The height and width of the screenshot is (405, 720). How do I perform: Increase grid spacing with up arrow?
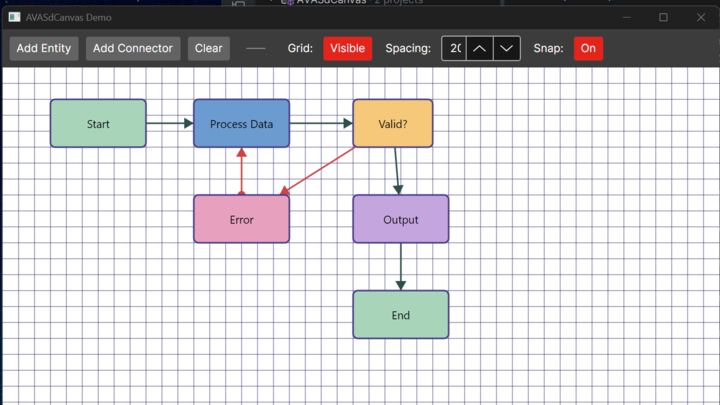tap(479, 48)
